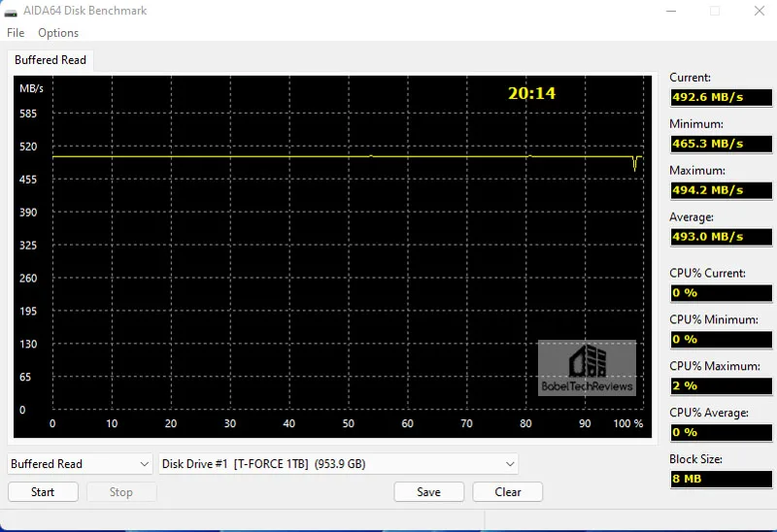Click the elapsed time 20:14 in the graph
This screenshot has height=532, width=777.
tap(531, 93)
